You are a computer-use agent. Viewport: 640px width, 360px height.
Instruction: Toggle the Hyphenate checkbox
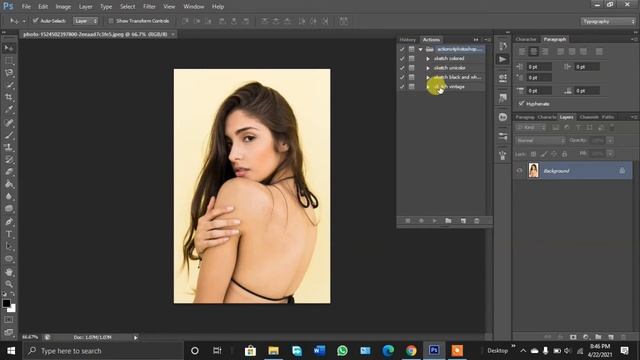click(521, 104)
